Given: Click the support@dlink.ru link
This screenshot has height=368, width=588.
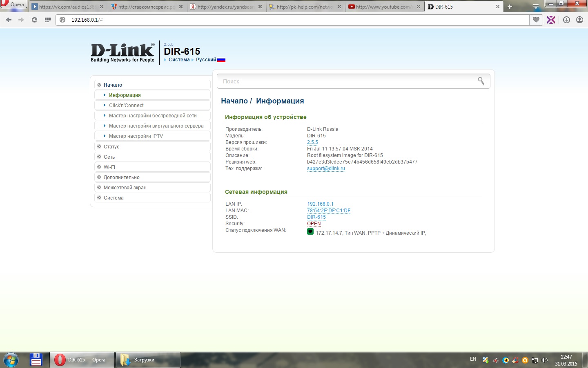Looking at the screenshot, I should pyautogui.click(x=326, y=168).
